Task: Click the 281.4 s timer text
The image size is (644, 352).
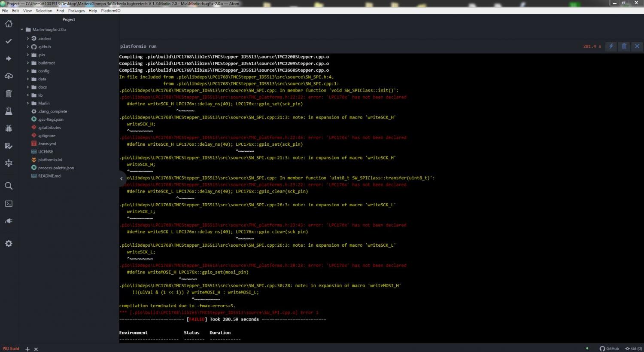Action: pyautogui.click(x=592, y=46)
